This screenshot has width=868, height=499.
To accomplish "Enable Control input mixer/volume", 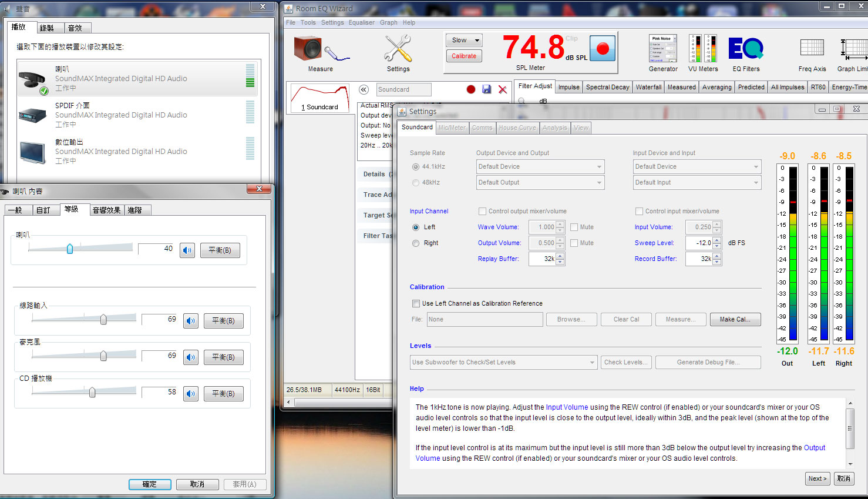I will (639, 211).
